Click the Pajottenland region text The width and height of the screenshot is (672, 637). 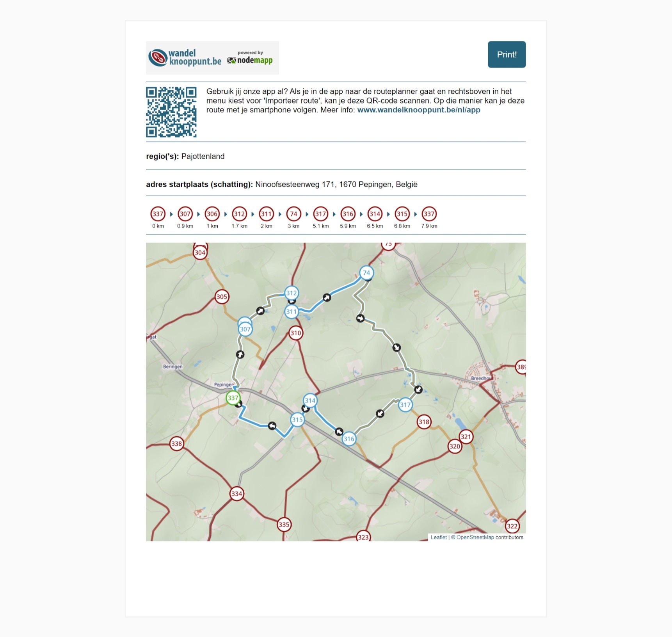(203, 157)
